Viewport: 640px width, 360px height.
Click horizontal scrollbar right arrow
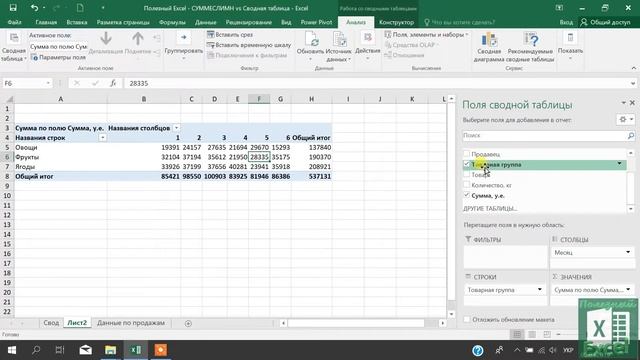pyautogui.click(x=442, y=323)
